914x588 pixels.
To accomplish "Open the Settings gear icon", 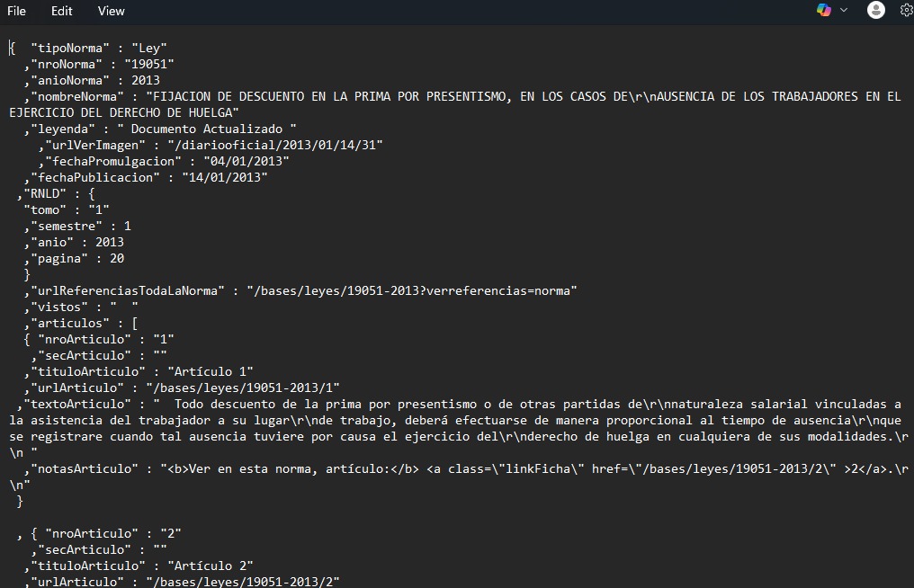I will (x=907, y=10).
